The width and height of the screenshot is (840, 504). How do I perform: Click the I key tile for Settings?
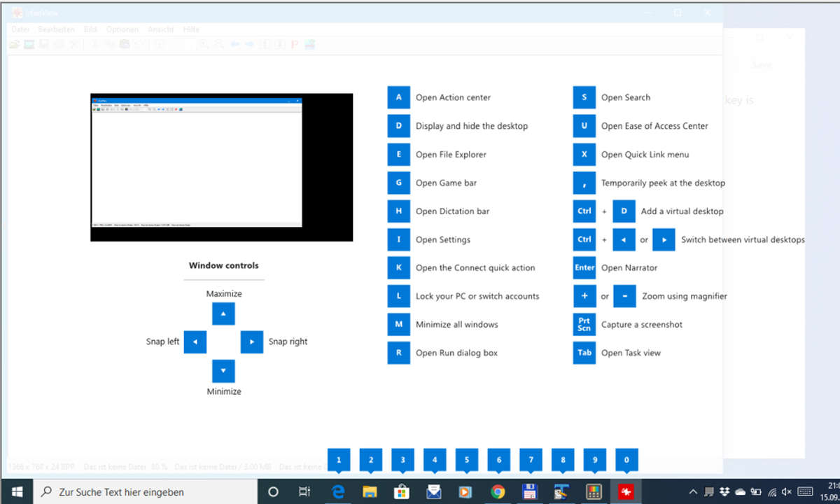[x=398, y=239]
